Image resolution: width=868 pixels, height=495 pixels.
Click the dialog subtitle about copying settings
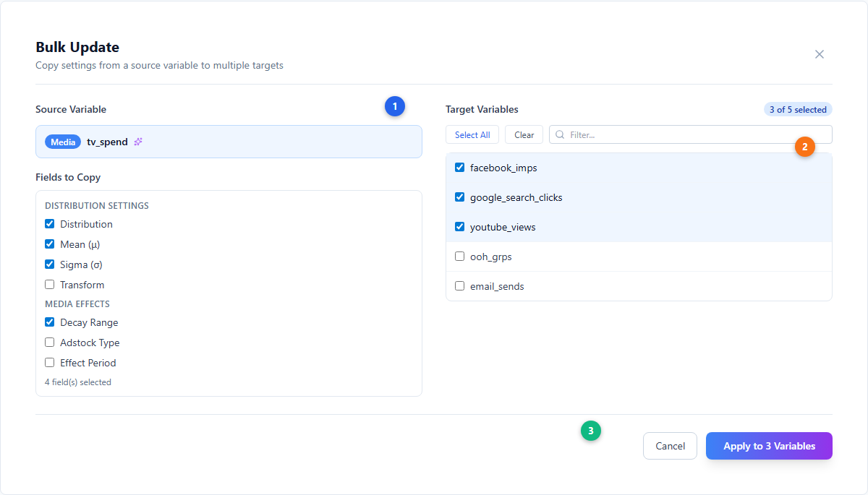coord(159,65)
